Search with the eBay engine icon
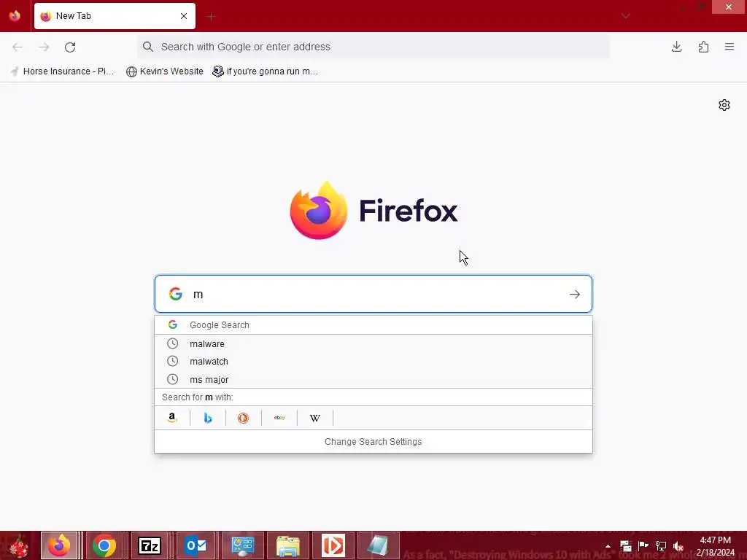Viewport: 747px width, 560px height. tap(279, 418)
